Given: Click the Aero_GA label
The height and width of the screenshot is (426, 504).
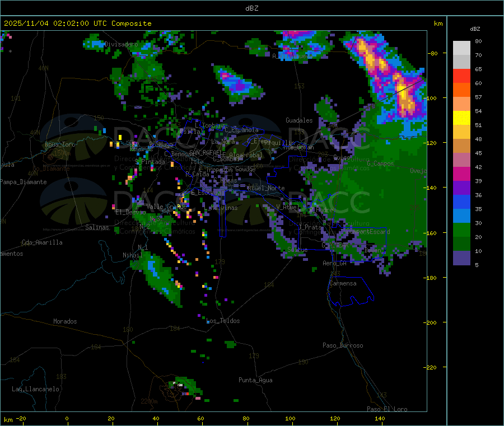Looking at the screenshot, I should tap(334, 263).
